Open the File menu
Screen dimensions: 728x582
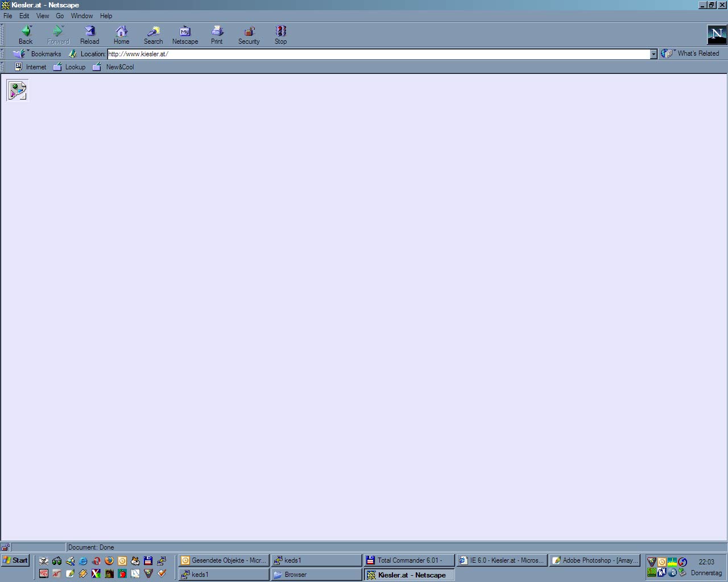point(8,16)
